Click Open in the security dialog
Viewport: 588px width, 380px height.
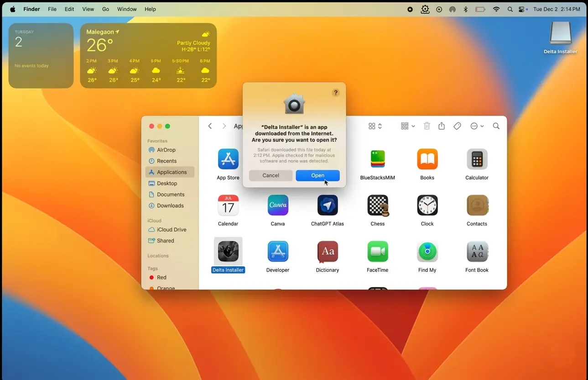pyautogui.click(x=317, y=175)
